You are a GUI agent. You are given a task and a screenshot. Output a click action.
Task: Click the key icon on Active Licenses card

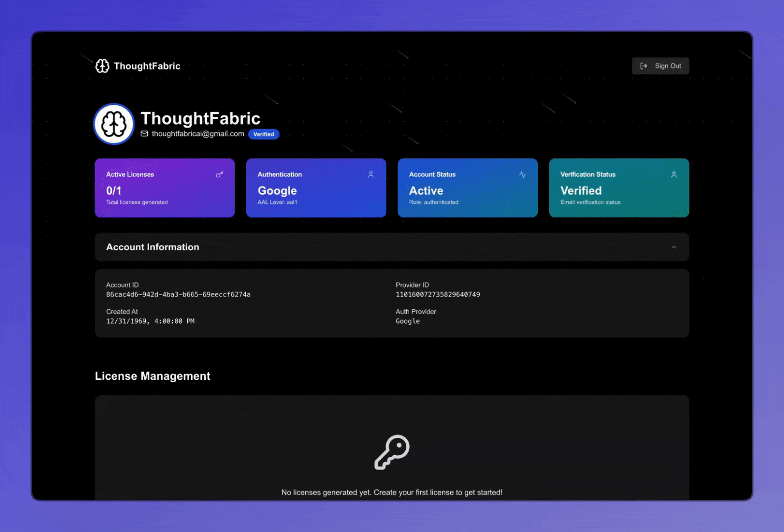click(220, 174)
